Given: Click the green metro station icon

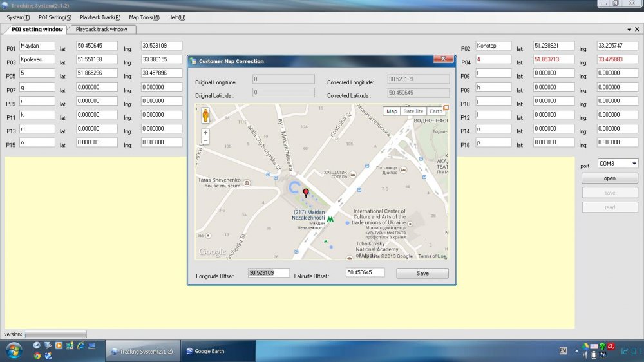Looking at the screenshot, I should (330, 219).
